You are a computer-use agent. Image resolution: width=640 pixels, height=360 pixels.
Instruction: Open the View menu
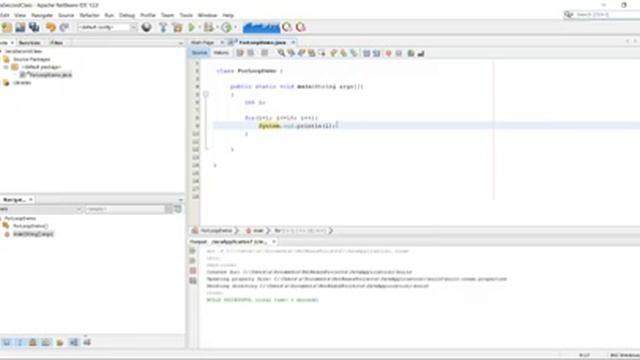(x=20, y=15)
